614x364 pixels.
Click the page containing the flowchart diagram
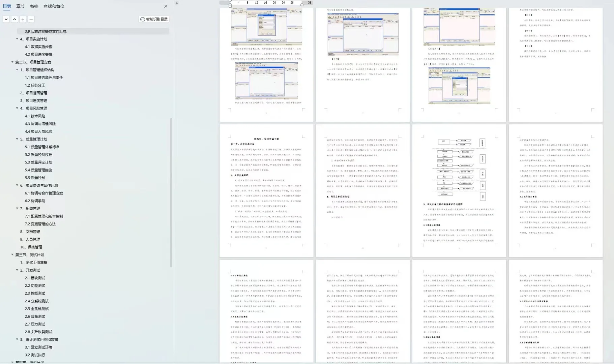coord(459,190)
